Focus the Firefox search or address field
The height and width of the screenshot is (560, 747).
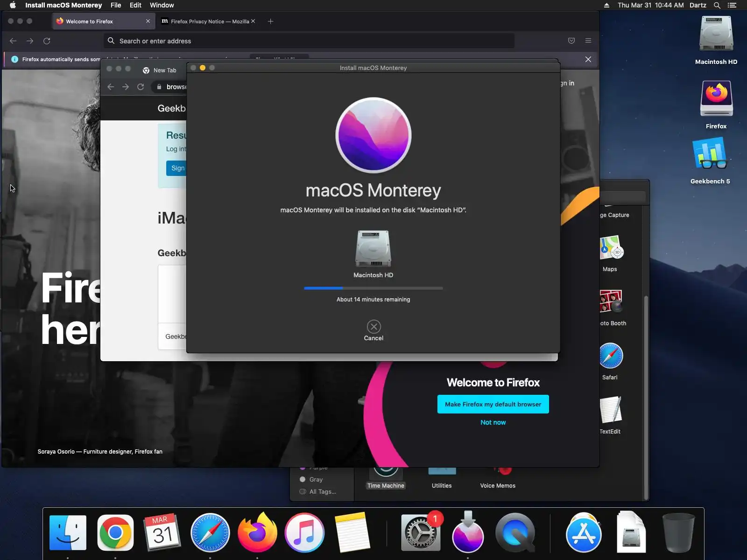[309, 41]
